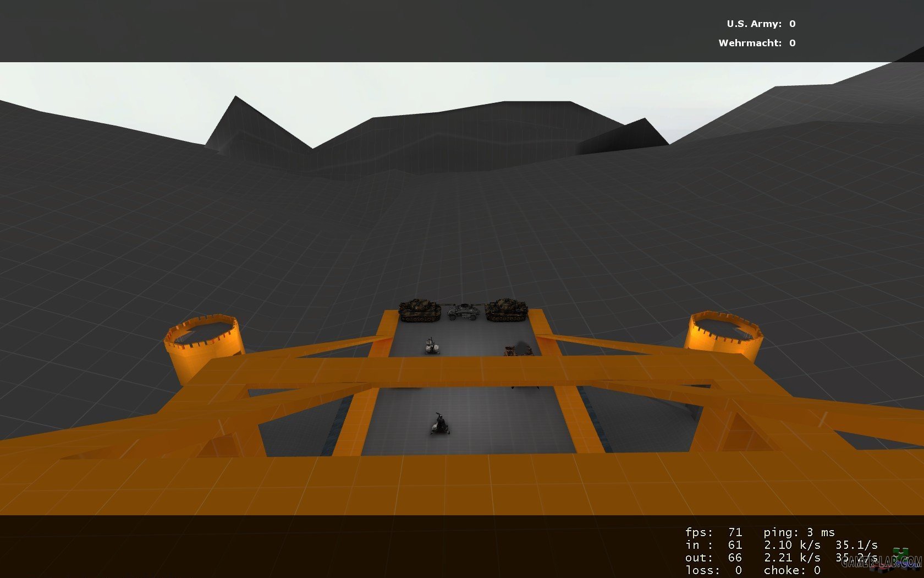Click the ping 3 ms readout

[x=799, y=532]
